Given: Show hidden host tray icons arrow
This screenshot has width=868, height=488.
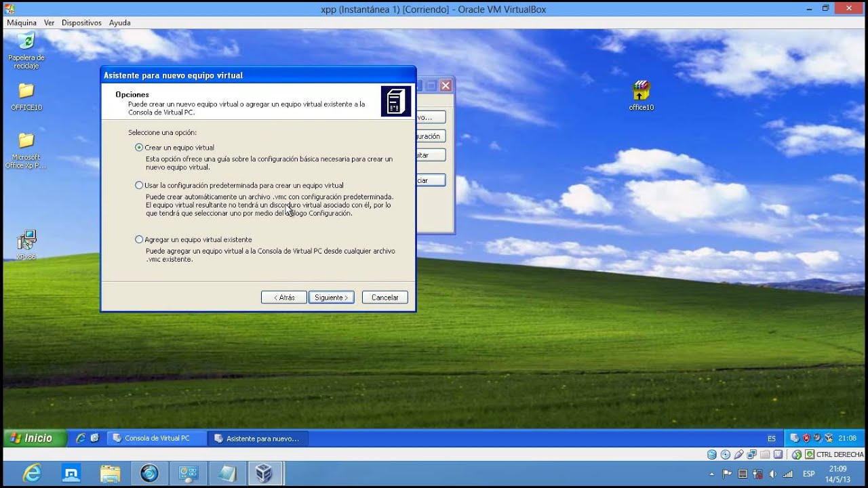Looking at the screenshot, I should coord(711,474).
